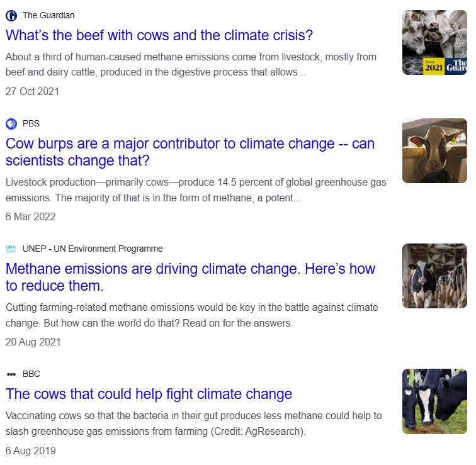The image size is (476, 465).
Task: Click the snippet about vaccinating cows
Action: (x=194, y=423)
